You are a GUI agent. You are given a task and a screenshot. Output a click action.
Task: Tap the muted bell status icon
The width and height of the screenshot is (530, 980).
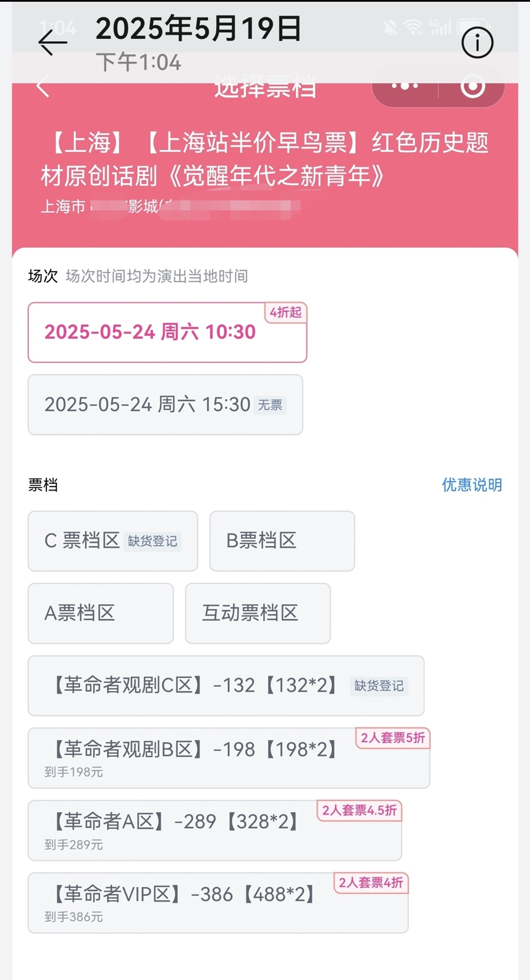[390, 27]
